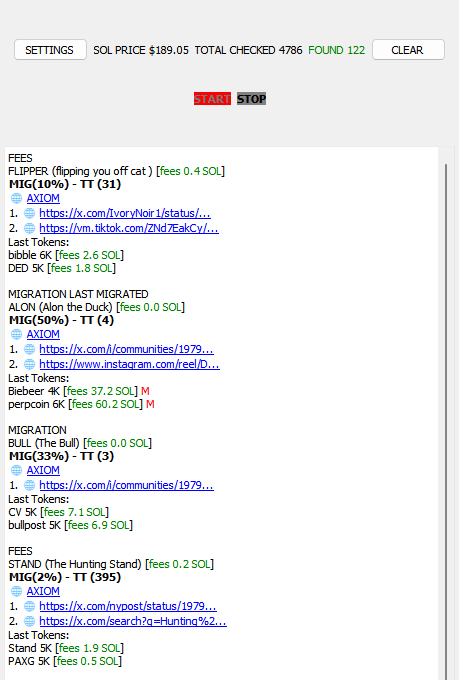This screenshot has height=680, width=459.
Task: Open ALON's x.com communities link
Action: [126, 349]
